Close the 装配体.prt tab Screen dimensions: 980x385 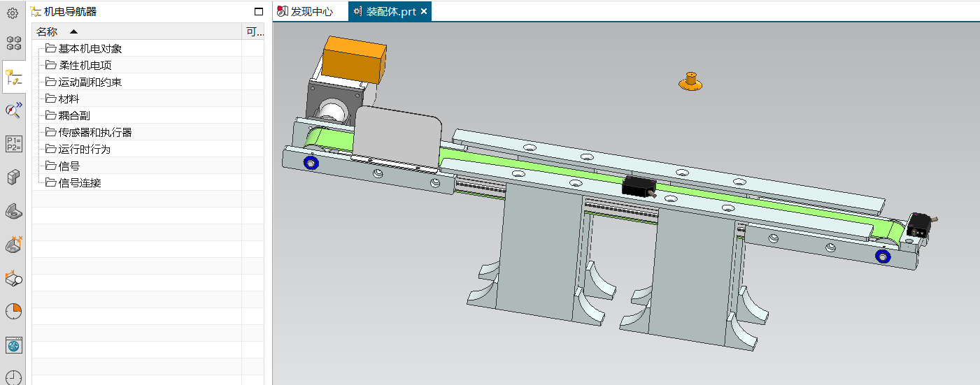pos(424,12)
